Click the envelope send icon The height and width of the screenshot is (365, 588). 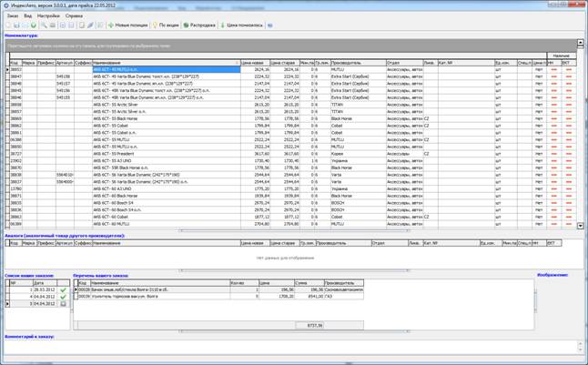[x=25, y=25]
